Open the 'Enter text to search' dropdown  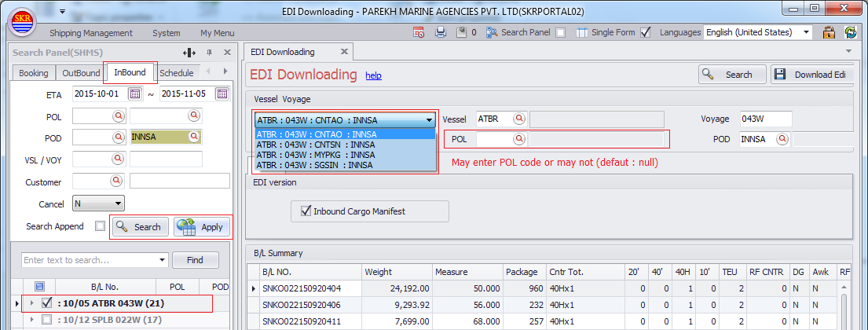click(162, 260)
